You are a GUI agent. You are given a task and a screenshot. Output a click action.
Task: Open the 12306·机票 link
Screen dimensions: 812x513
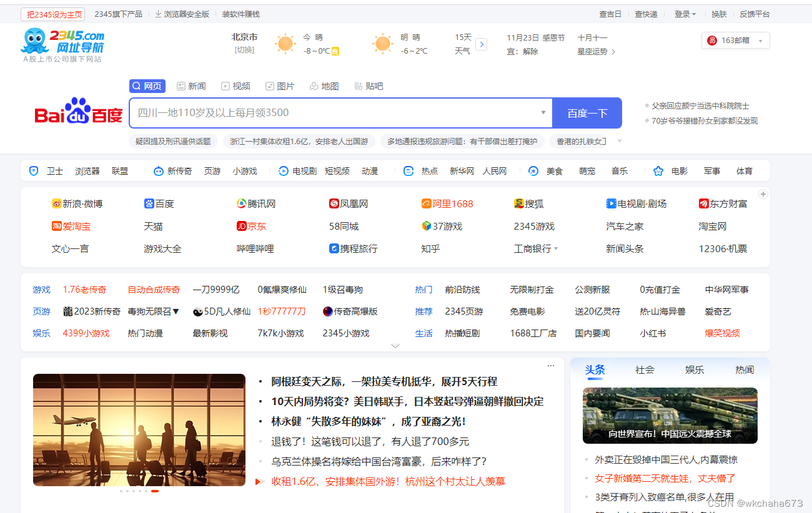[723, 248]
